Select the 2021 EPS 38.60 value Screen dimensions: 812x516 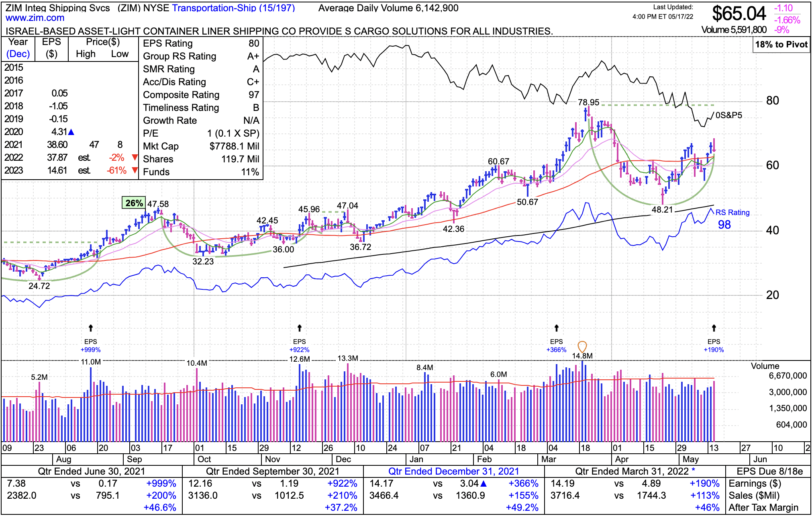click(x=57, y=145)
